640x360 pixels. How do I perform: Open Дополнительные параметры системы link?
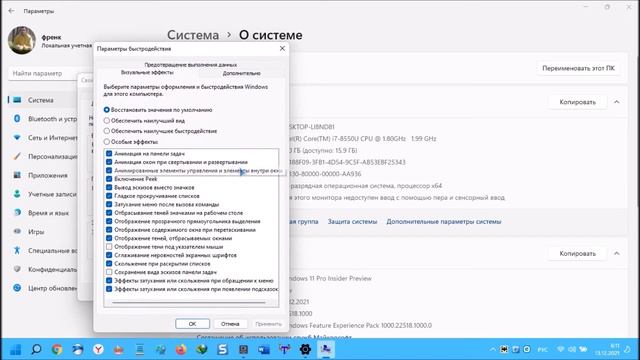(x=444, y=222)
